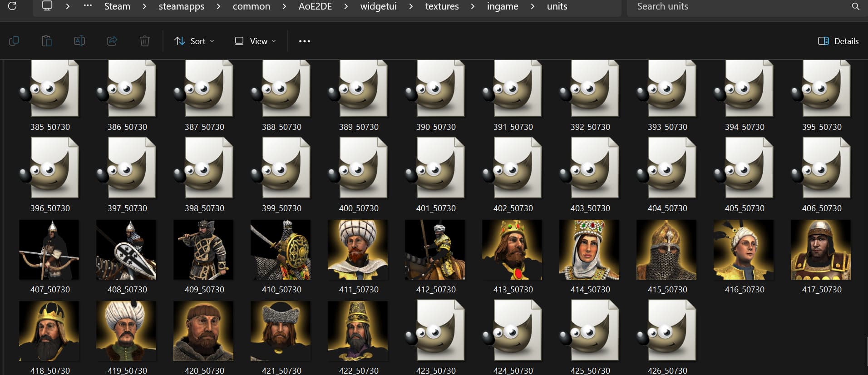Navigate to the AoE2DE breadcrumb folder
This screenshot has width=868, height=375.
(315, 6)
